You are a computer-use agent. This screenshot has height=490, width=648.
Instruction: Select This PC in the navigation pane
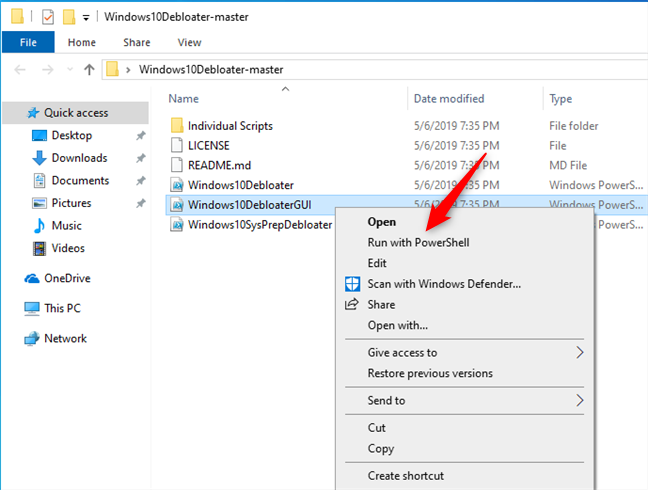(62, 308)
